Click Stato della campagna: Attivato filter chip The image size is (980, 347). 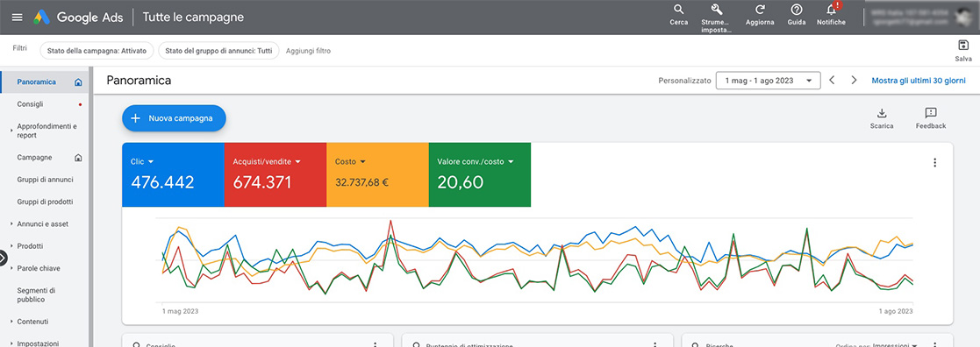click(97, 51)
